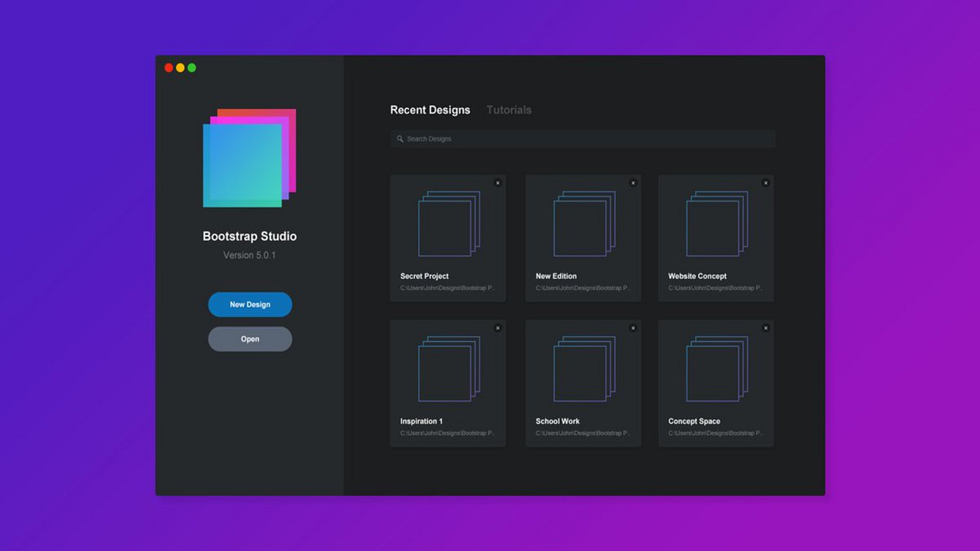Remove School Work from recent designs
Viewport: 980px width, 551px height.
pos(633,328)
